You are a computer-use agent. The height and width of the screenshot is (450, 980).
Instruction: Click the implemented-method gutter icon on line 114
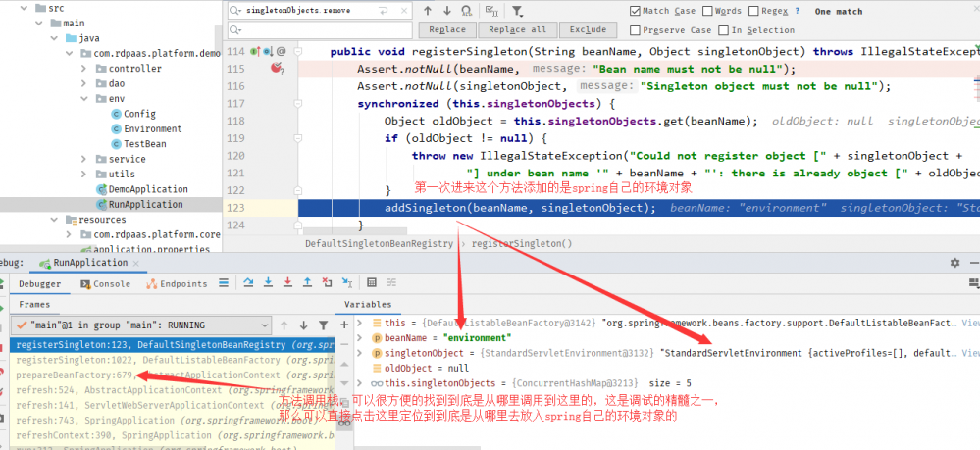pos(255,52)
